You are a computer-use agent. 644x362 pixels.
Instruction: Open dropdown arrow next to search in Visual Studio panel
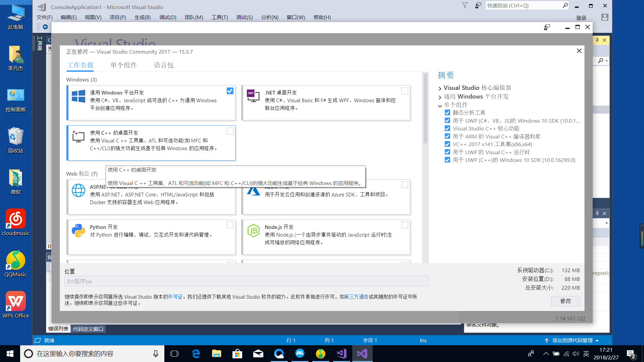coord(607,61)
